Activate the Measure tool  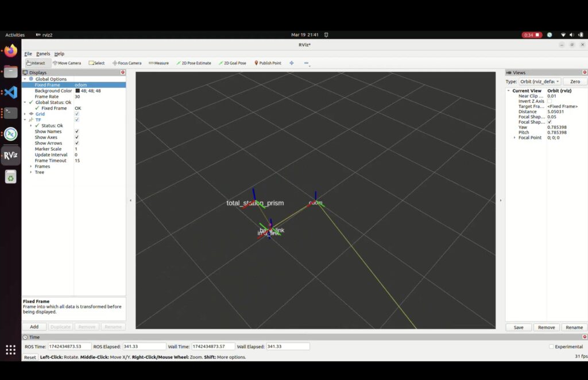(x=158, y=63)
